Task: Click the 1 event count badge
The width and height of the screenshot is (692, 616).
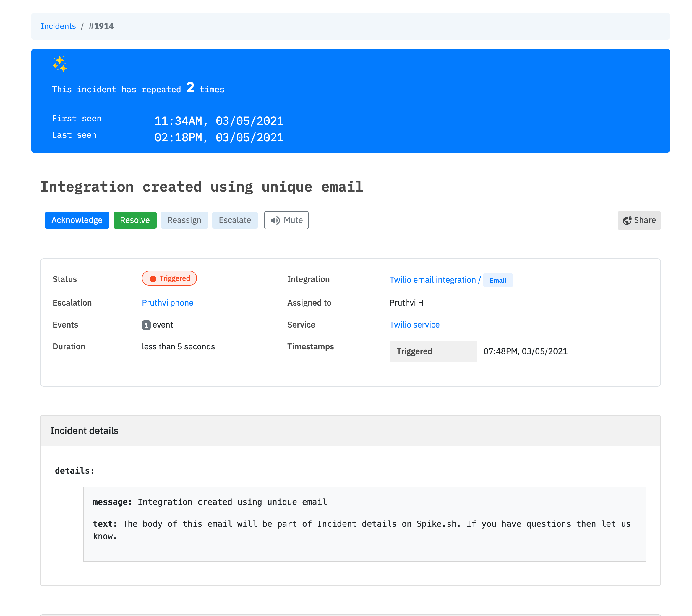Action: [x=146, y=325]
